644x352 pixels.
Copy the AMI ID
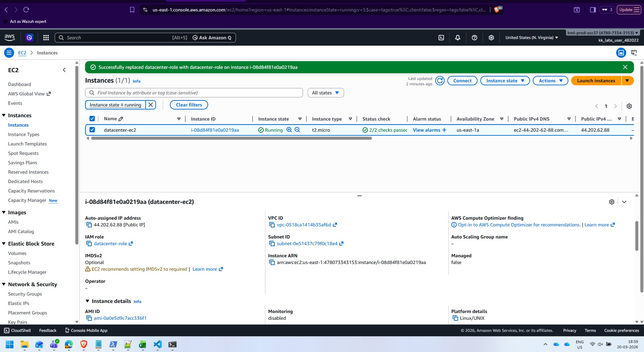89,318
